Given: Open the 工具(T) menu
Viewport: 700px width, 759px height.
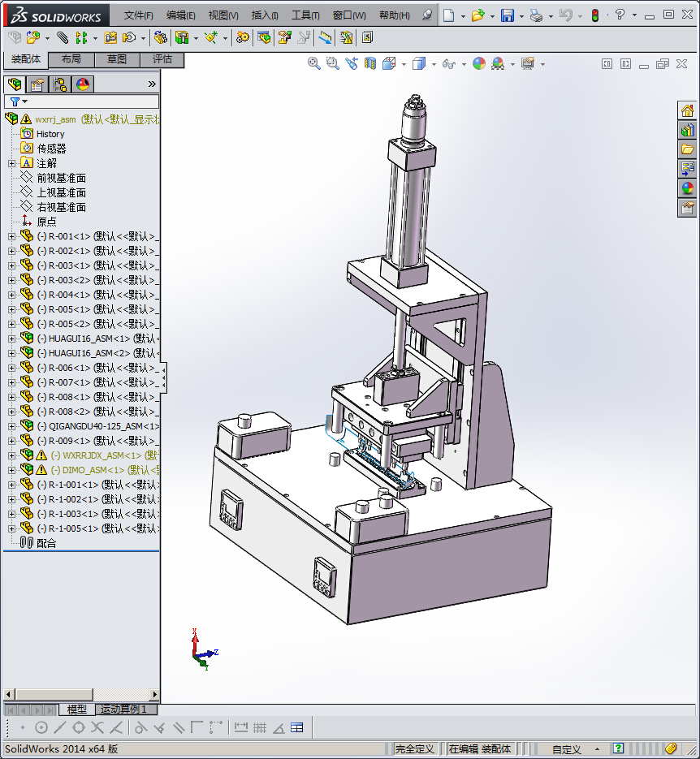Looking at the screenshot, I should pyautogui.click(x=305, y=15).
